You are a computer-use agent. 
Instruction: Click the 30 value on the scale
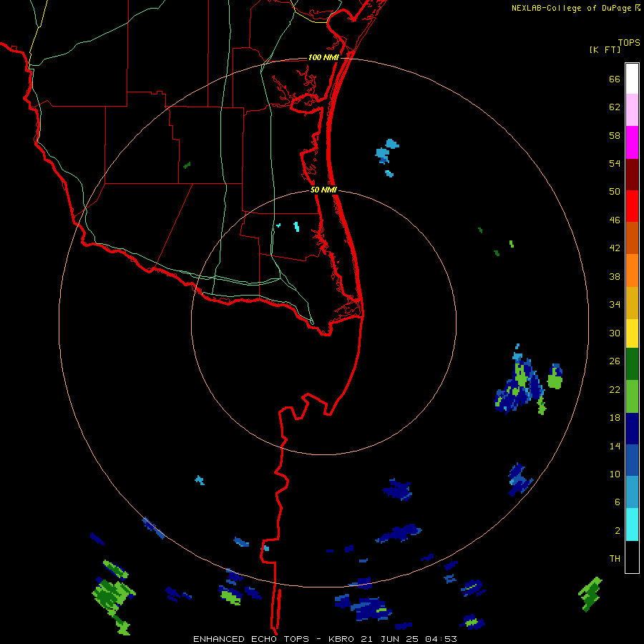pos(615,333)
